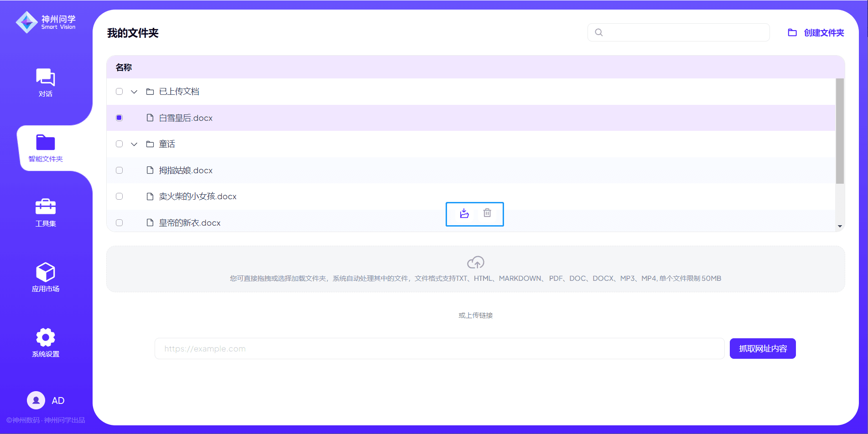868x434 pixels.
Task: Uncheck the 白雪皇后.docx checkbox
Action: pyautogui.click(x=120, y=118)
